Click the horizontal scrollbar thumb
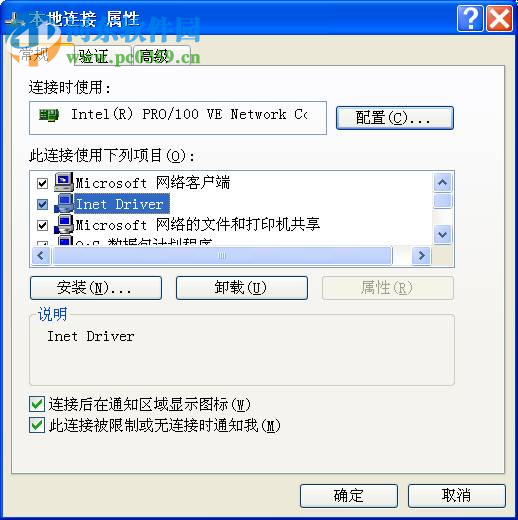The width and height of the screenshot is (518, 520). tap(222, 256)
